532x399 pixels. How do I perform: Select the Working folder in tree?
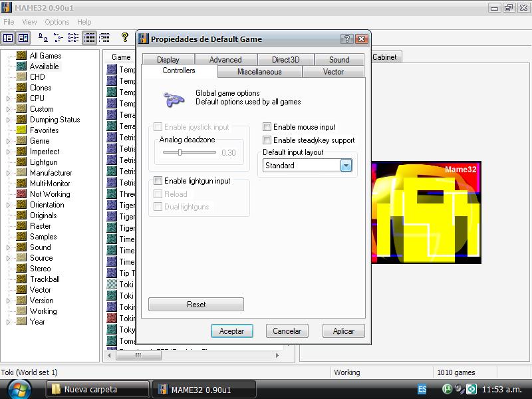click(x=43, y=311)
